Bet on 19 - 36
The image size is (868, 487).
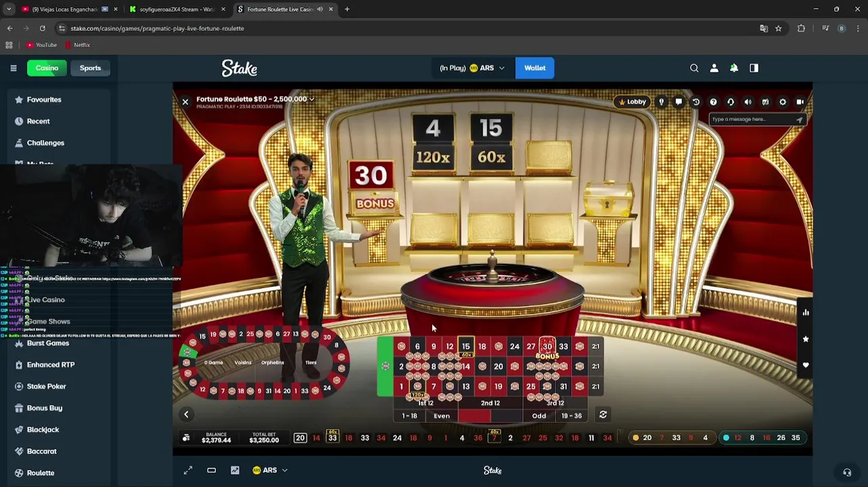572,416
